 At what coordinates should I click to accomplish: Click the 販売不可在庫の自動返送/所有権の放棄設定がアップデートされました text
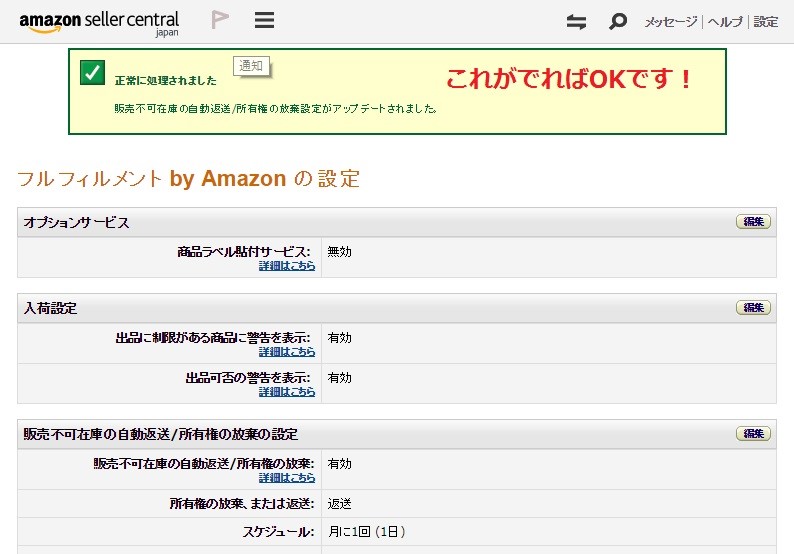pos(275,108)
